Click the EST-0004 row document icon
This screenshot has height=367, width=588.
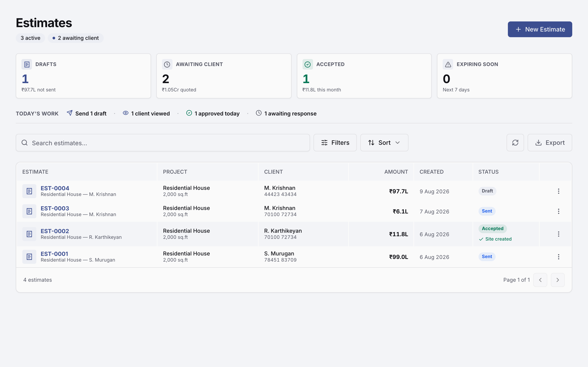[29, 191]
